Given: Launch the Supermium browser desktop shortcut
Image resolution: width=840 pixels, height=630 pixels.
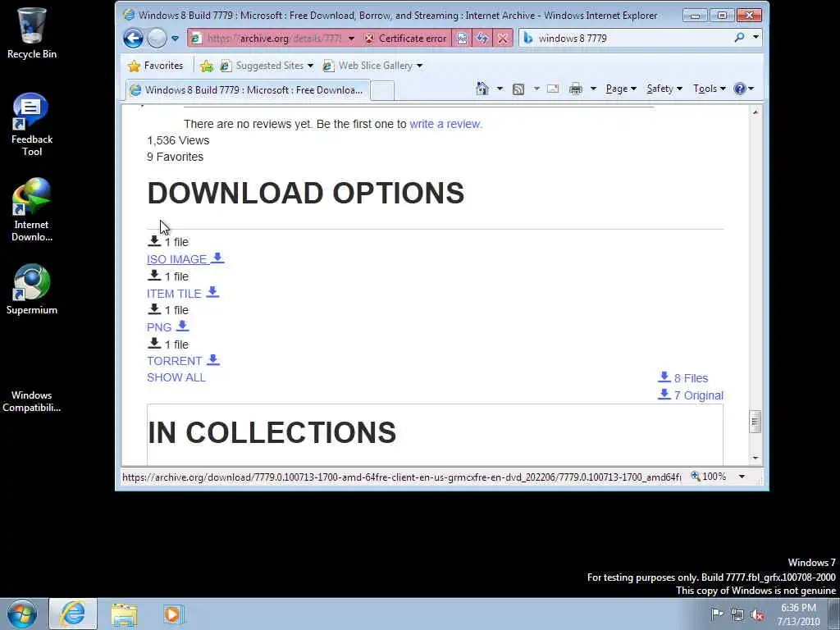Looking at the screenshot, I should (x=32, y=290).
